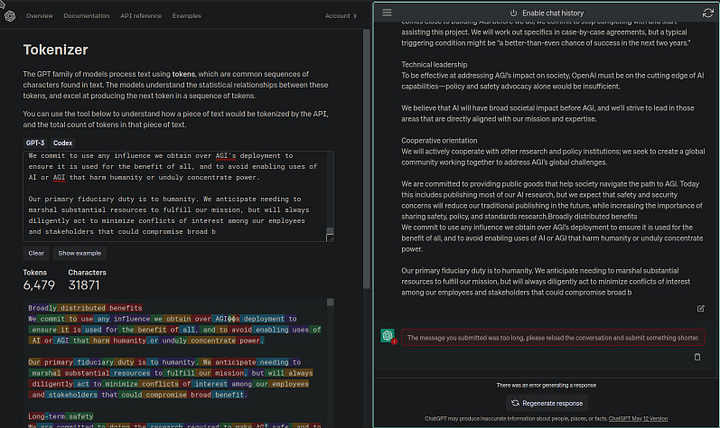Click the bold 'tokens' word in description
The image size is (720, 428).
tap(184, 74)
